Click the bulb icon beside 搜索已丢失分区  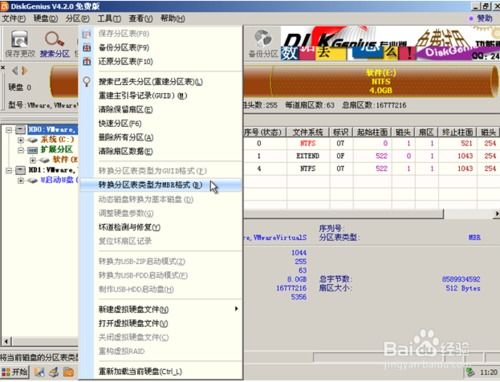[87, 82]
